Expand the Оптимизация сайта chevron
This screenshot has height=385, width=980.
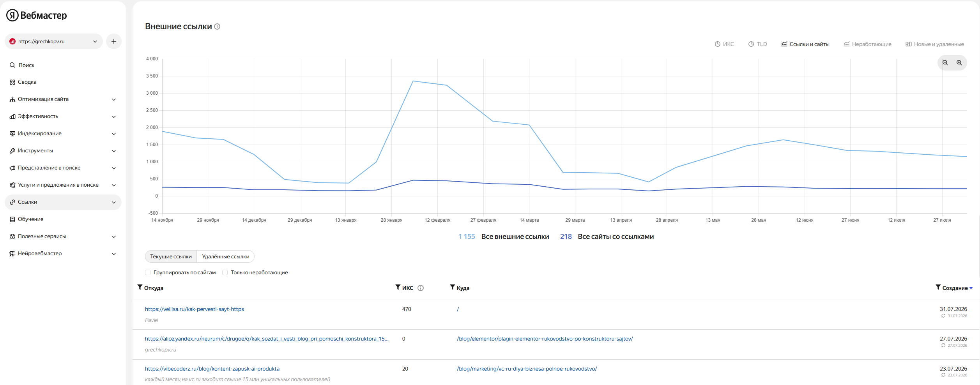[114, 99]
